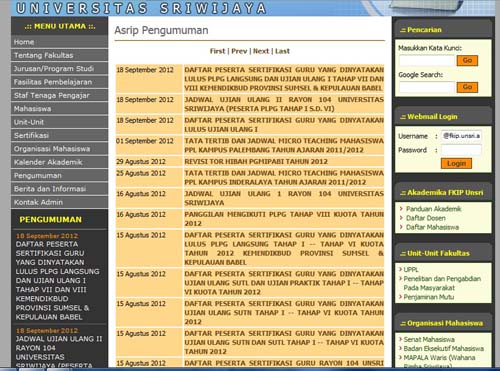Image resolution: width=500 pixels, height=371 pixels.
Task: Open Micro Teaching PPL Kampus Palembang announcement
Action: tap(284, 145)
